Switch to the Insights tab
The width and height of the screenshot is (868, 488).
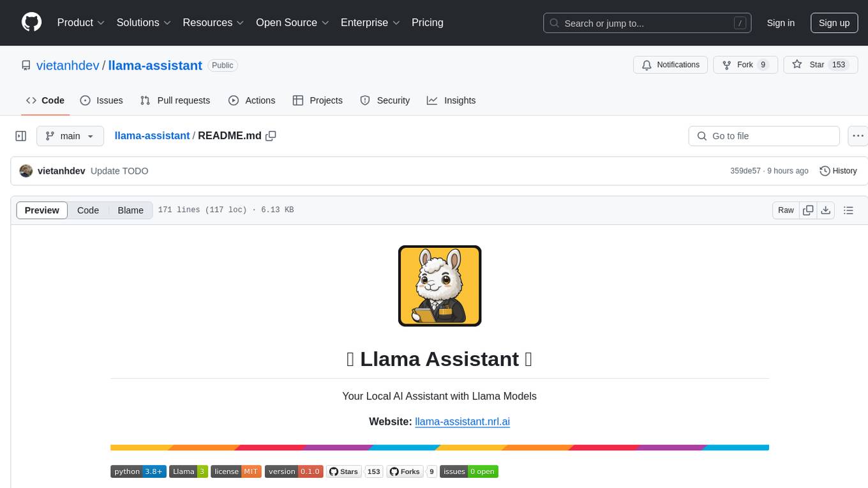pos(451,100)
